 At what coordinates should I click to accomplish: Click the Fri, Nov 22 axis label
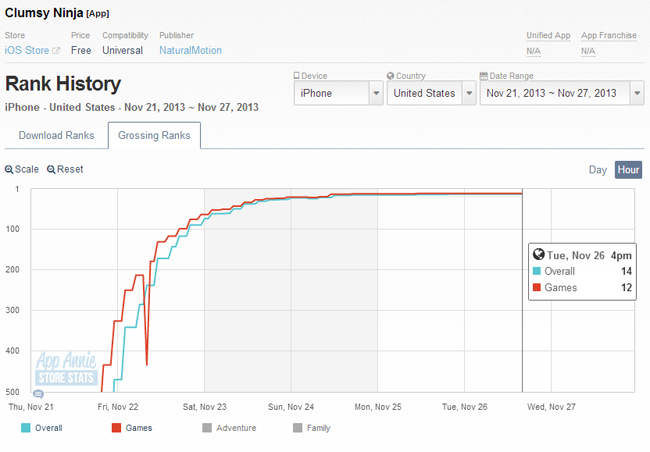[118, 407]
